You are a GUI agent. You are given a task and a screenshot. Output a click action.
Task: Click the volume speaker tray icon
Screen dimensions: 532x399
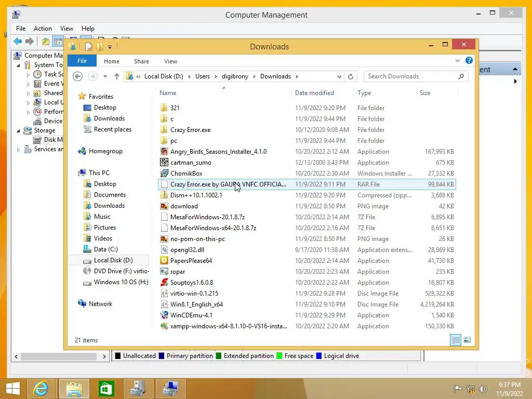tap(483, 389)
